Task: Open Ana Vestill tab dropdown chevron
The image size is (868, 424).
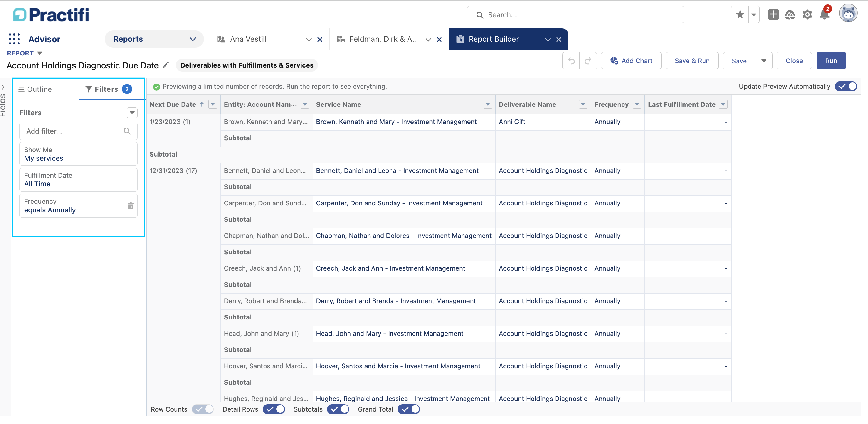Action: click(309, 40)
